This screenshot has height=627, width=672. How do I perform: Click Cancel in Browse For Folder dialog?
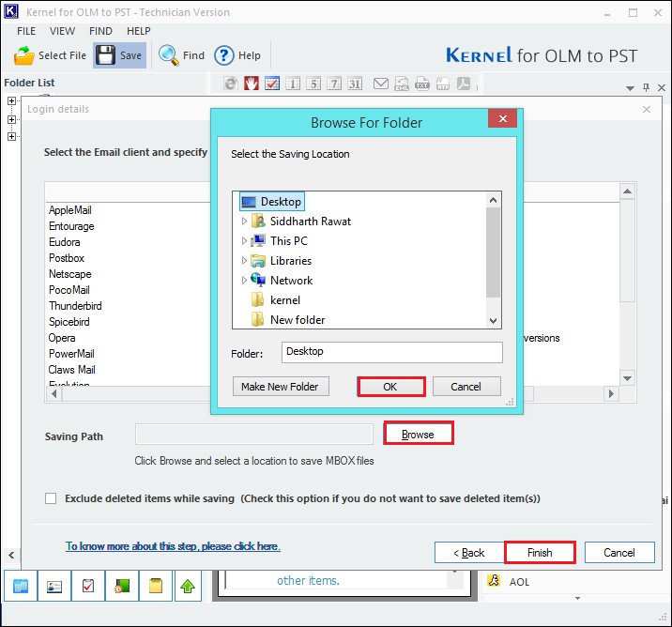tap(466, 387)
